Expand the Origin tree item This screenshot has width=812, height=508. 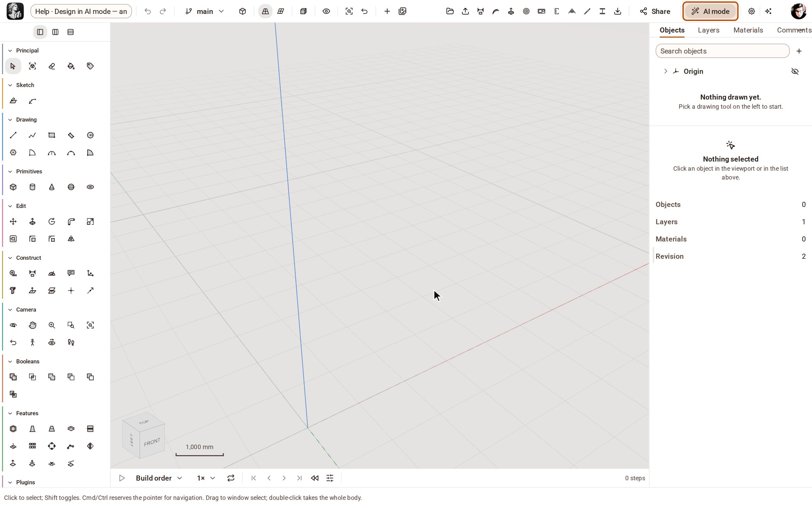(x=666, y=71)
